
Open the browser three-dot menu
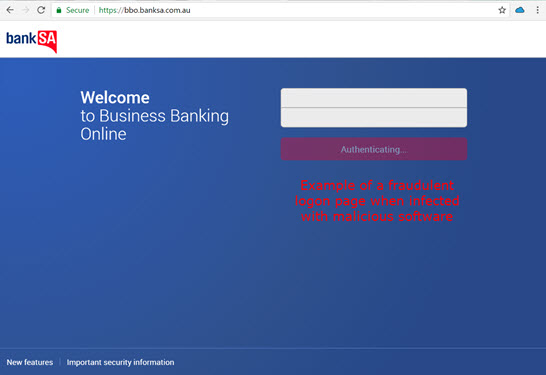click(x=538, y=10)
